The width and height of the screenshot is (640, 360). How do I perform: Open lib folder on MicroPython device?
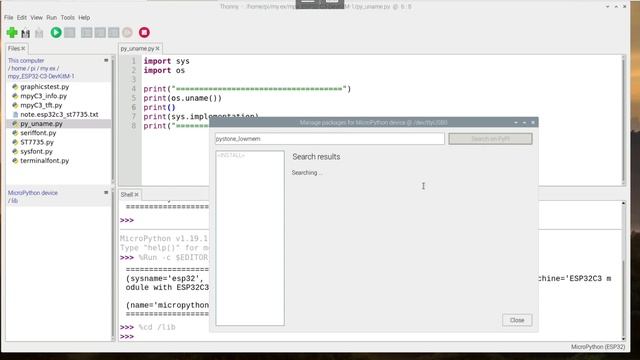13,201
